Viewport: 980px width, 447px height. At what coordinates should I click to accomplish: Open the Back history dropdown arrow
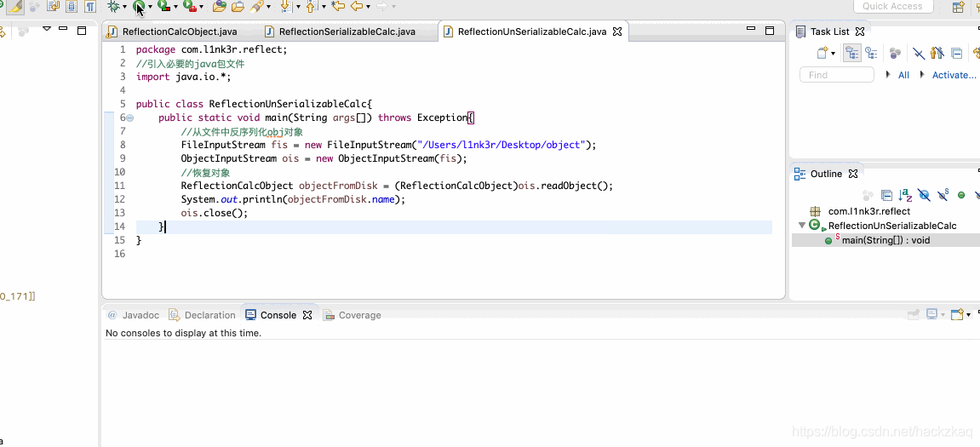click(x=368, y=6)
